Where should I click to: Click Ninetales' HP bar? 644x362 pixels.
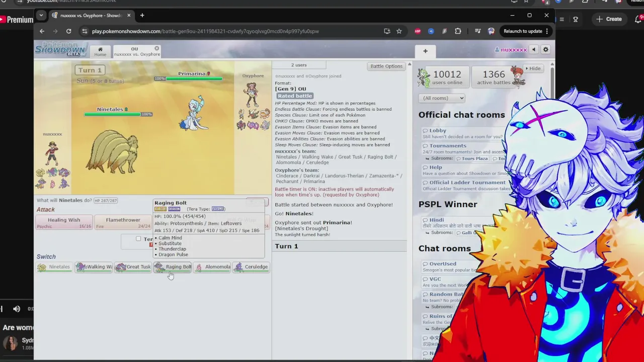(113, 114)
